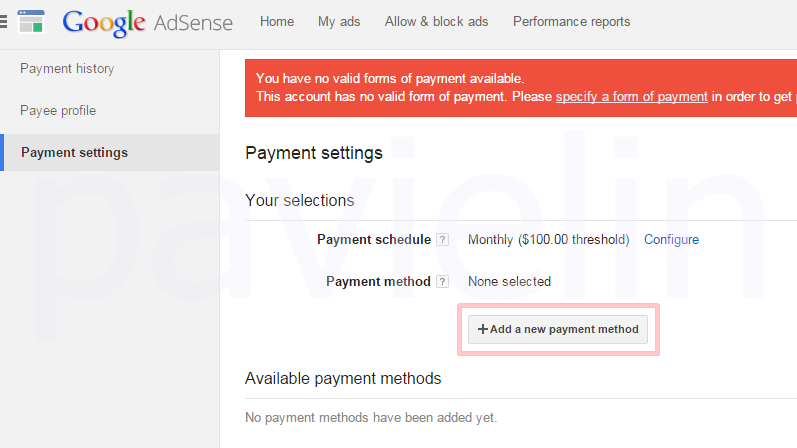Select Payment settings in sidebar

tap(110, 153)
